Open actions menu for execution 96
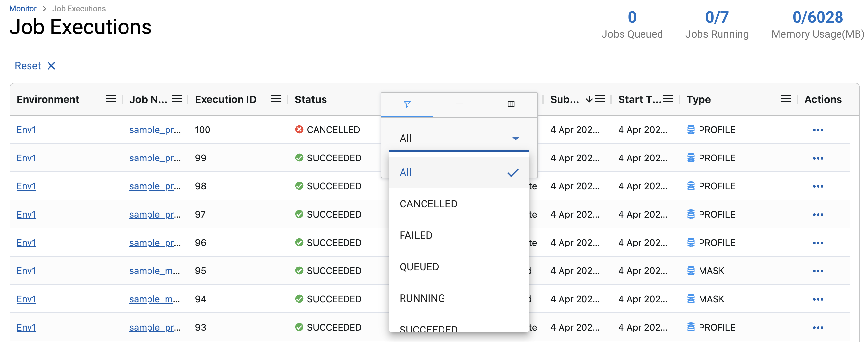 coord(818,243)
